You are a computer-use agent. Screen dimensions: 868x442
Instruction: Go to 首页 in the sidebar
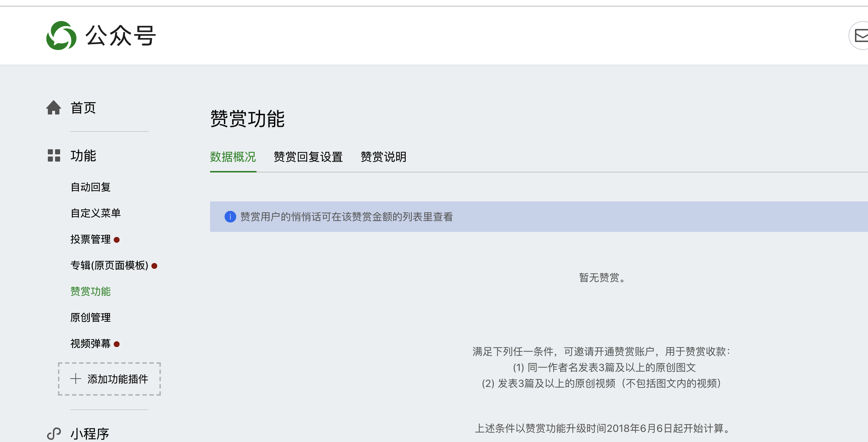pyautogui.click(x=83, y=108)
